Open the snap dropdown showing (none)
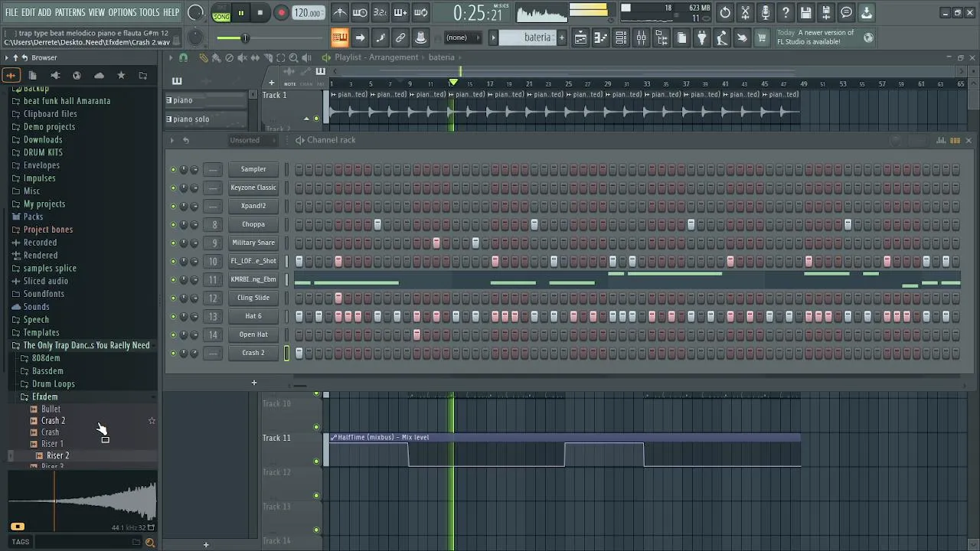 tap(462, 37)
